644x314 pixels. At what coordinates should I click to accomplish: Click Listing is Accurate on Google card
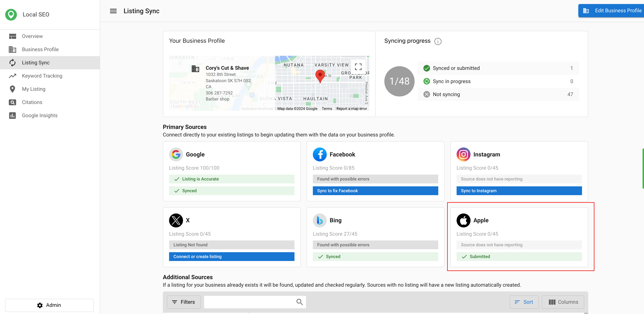(x=231, y=179)
